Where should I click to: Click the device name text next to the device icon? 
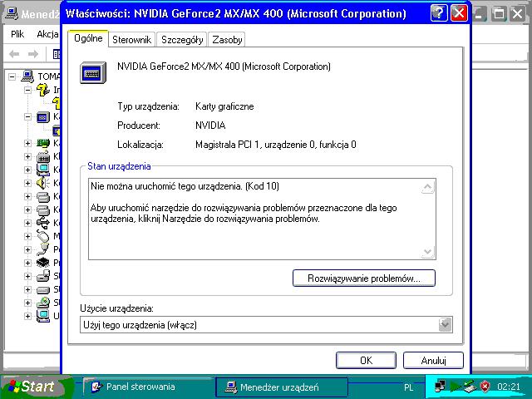[x=224, y=66]
